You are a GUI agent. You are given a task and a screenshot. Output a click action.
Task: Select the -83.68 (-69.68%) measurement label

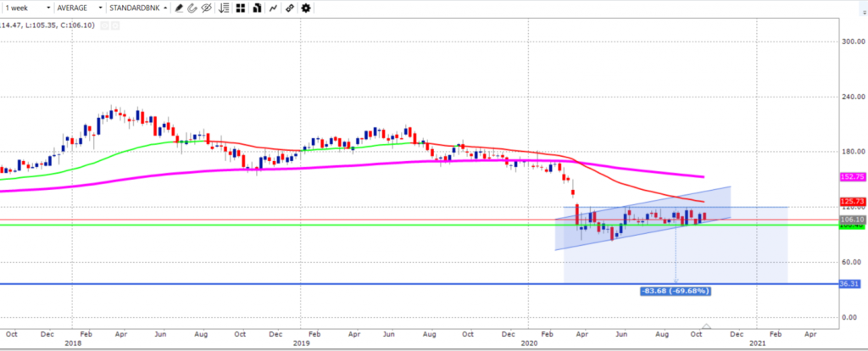pyautogui.click(x=675, y=291)
